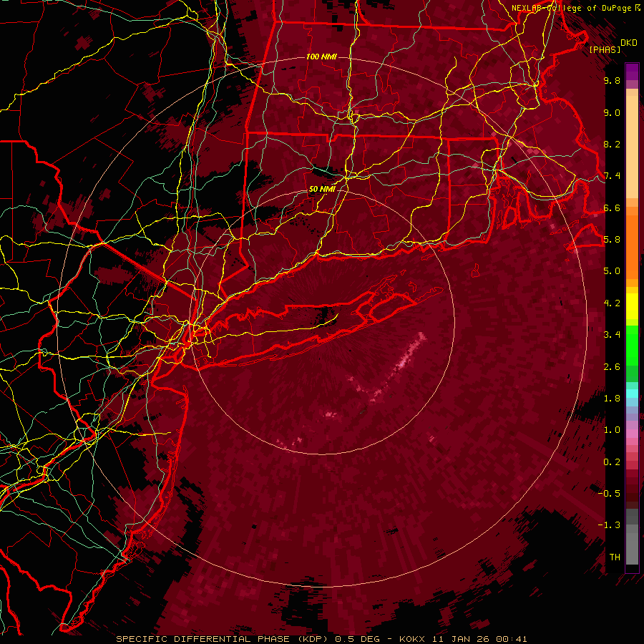644x644 pixels.
Task: Select the 1.8 value on the color scale
Action: pyautogui.click(x=612, y=399)
